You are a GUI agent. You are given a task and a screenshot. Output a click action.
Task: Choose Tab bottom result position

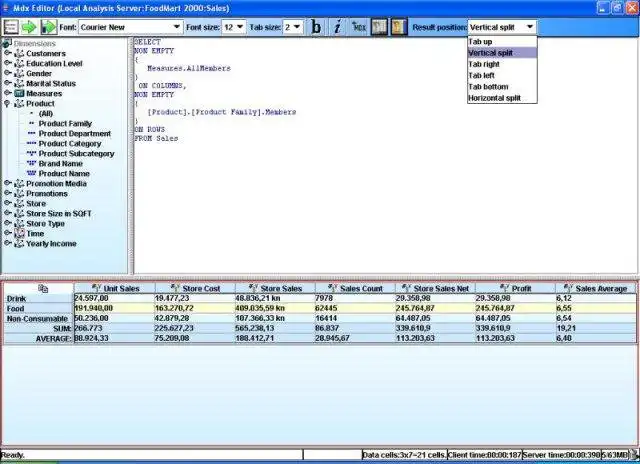pyautogui.click(x=502, y=87)
